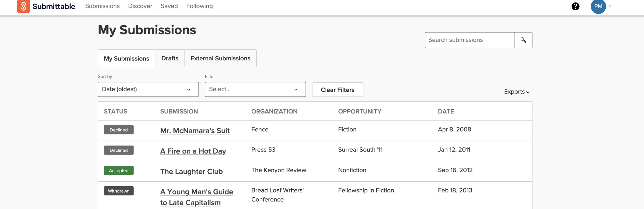Viewport: 644px width, 209px height.
Task: Click the Declined badge for Mr. McNamara's Suit
Action: pyautogui.click(x=119, y=130)
